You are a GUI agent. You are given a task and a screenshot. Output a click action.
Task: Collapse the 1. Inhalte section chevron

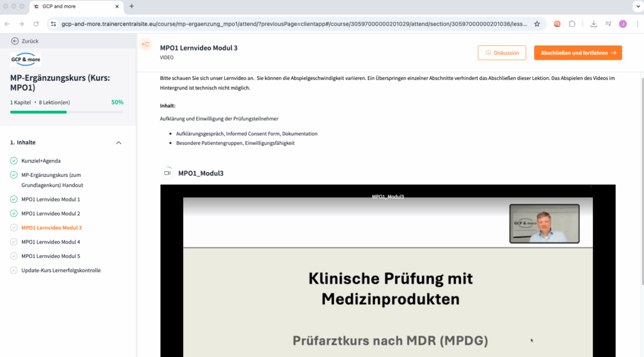pyautogui.click(x=119, y=143)
